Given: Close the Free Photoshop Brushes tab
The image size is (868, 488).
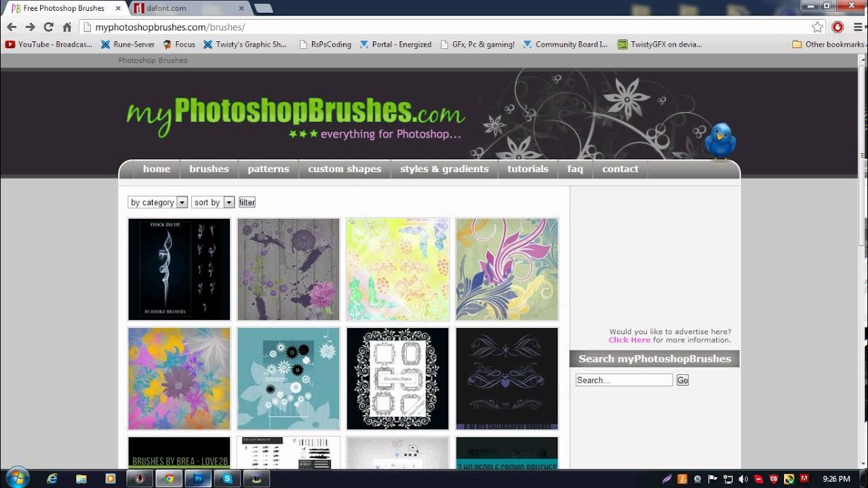Looking at the screenshot, I should [118, 8].
